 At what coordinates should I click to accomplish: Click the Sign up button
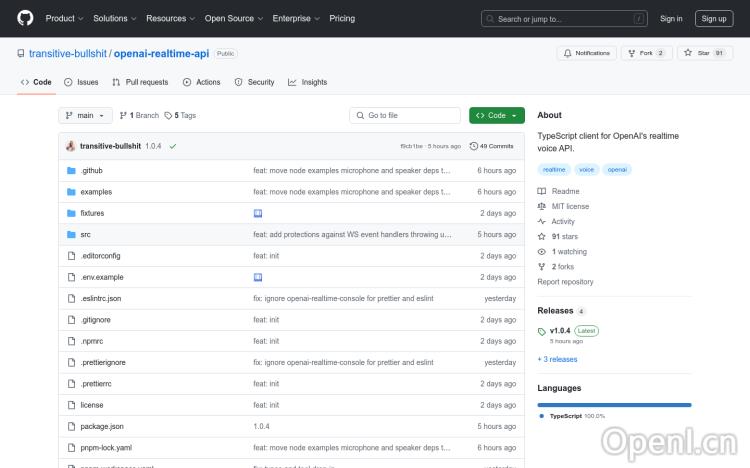[x=713, y=18]
